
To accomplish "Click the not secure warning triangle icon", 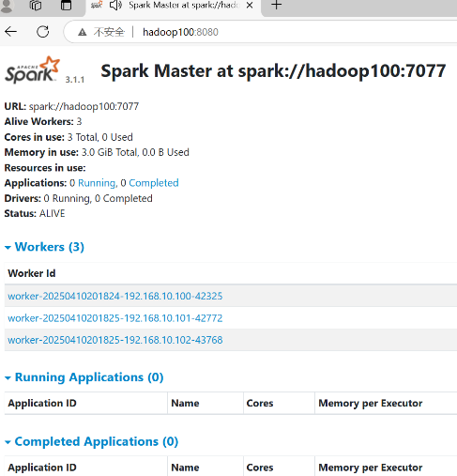I will coord(83,32).
